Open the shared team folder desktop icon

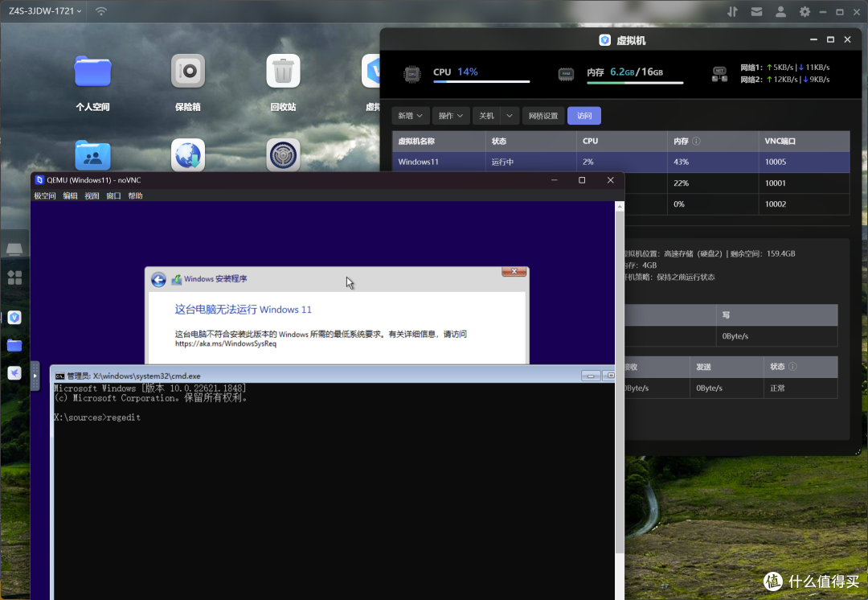tap(92, 155)
